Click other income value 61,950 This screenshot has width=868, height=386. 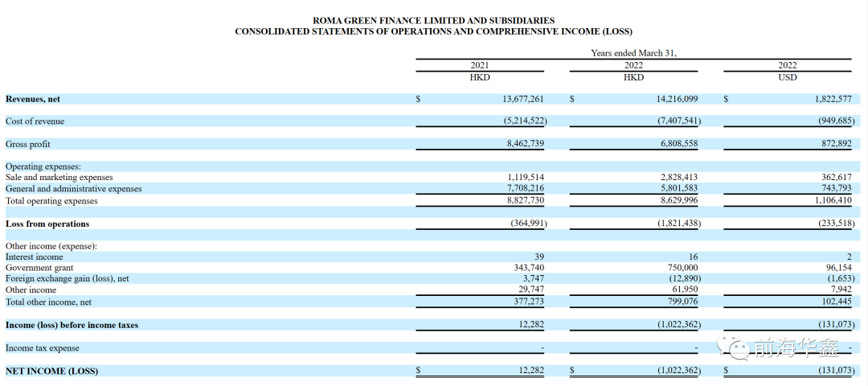click(x=685, y=289)
